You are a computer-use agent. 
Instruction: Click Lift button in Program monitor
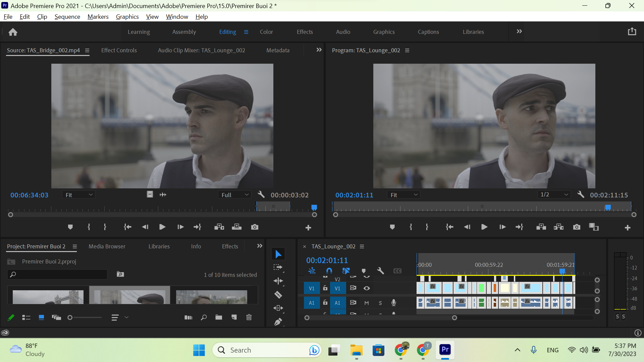click(541, 227)
